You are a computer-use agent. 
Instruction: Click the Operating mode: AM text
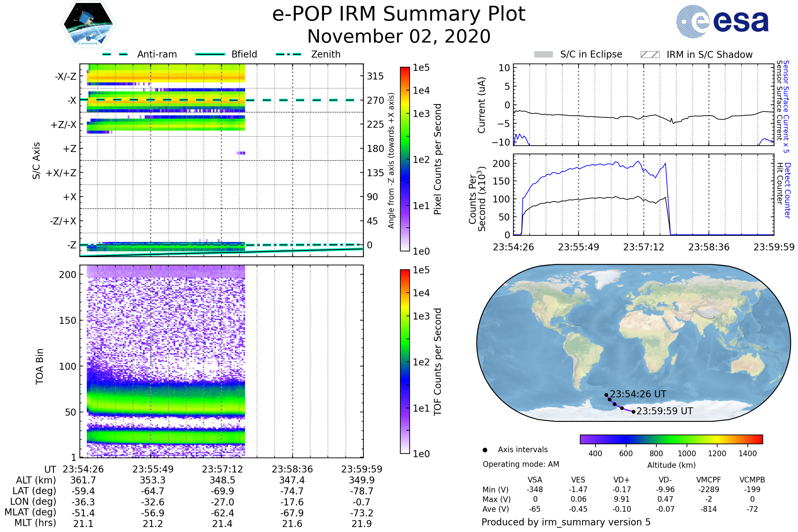[x=521, y=464]
